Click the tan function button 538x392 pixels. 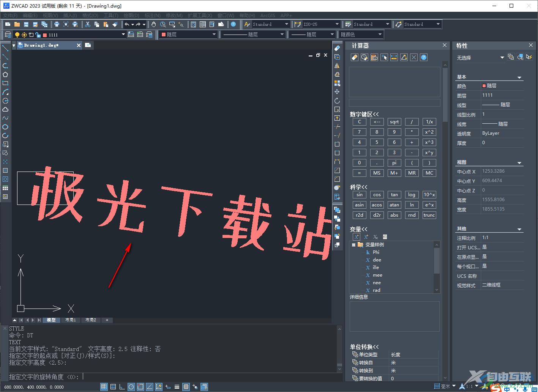(x=394, y=195)
